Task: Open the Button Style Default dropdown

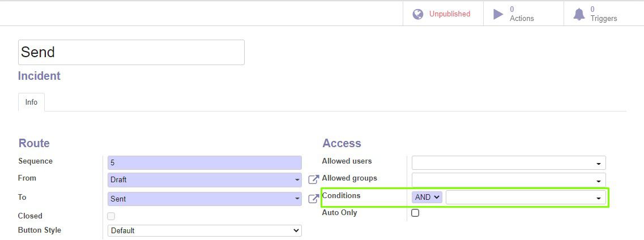Action: coord(204,230)
